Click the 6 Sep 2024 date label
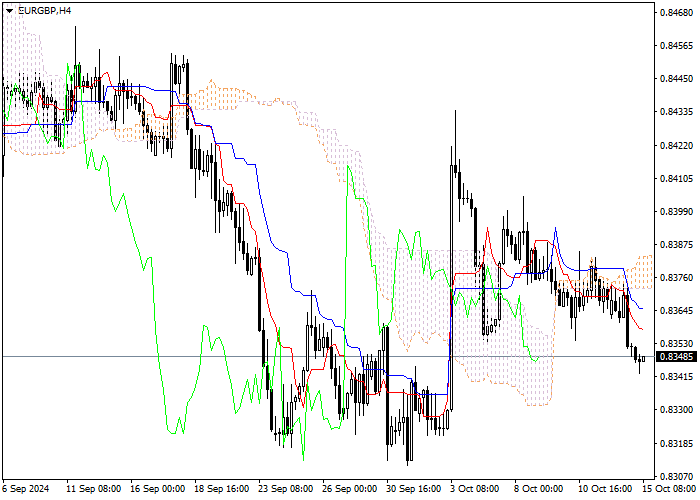Viewport: 700px width, 500px height. (x=25, y=489)
